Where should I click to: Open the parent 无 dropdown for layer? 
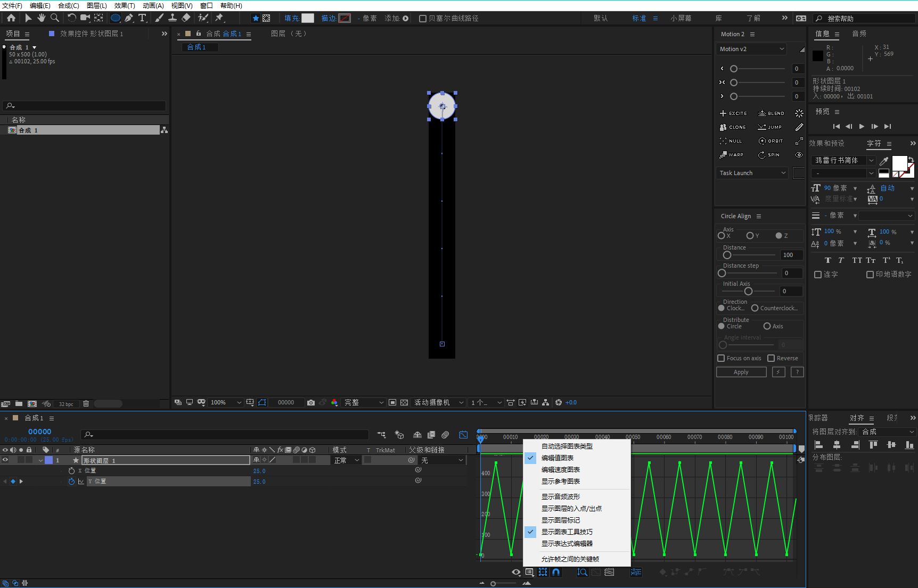[442, 460]
